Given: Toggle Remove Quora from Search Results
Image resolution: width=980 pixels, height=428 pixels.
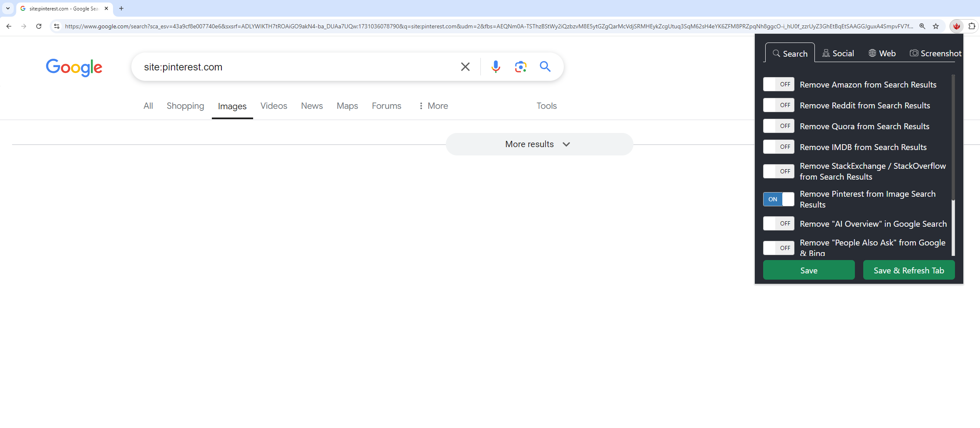Looking at the screenshot, I should [779, 126].
